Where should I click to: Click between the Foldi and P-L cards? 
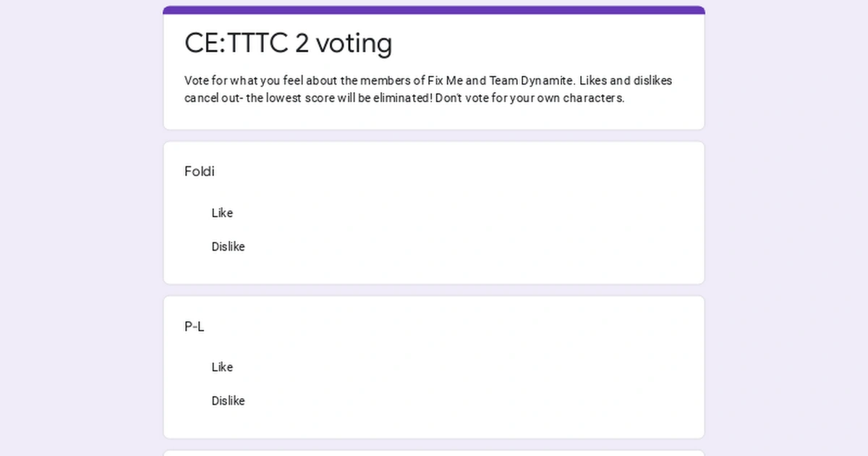point(434,290)
